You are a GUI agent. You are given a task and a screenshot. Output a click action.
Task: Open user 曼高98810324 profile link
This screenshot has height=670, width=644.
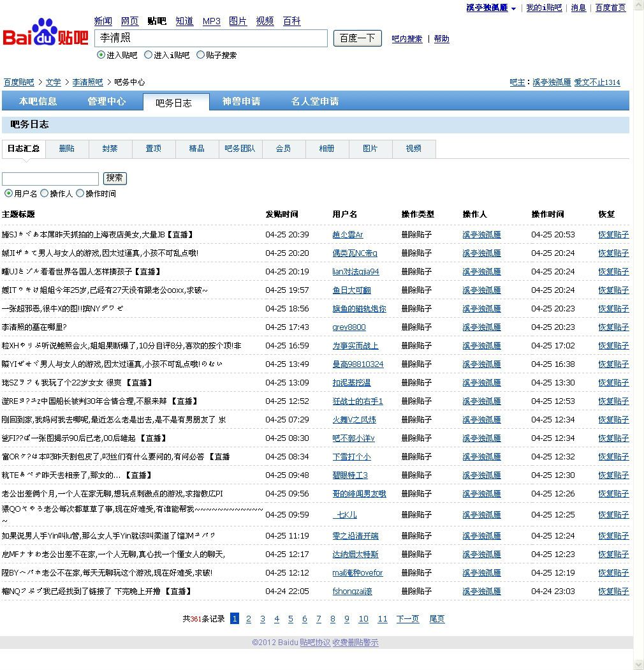pos(358,364)
